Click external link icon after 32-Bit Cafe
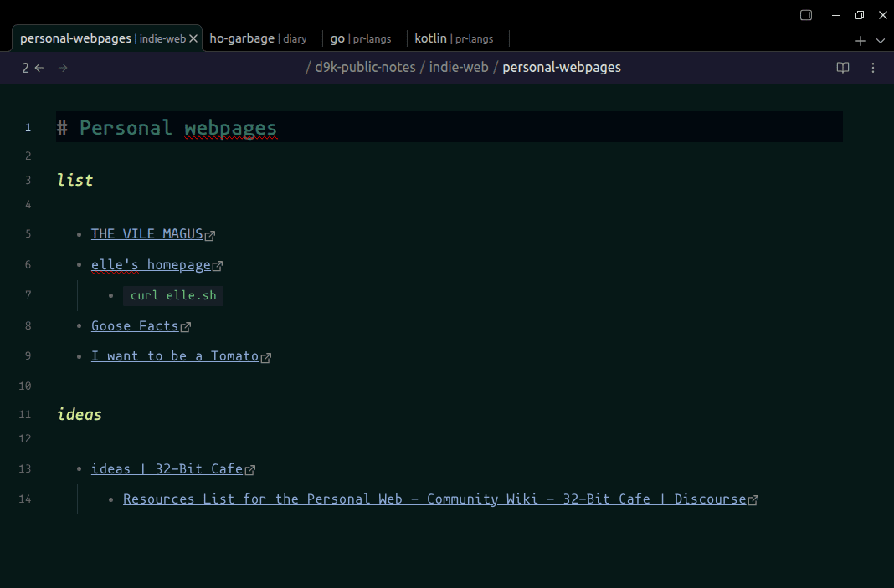Image resolution: width=894 pixels, height=588 pixels. (x=249, y=470)
